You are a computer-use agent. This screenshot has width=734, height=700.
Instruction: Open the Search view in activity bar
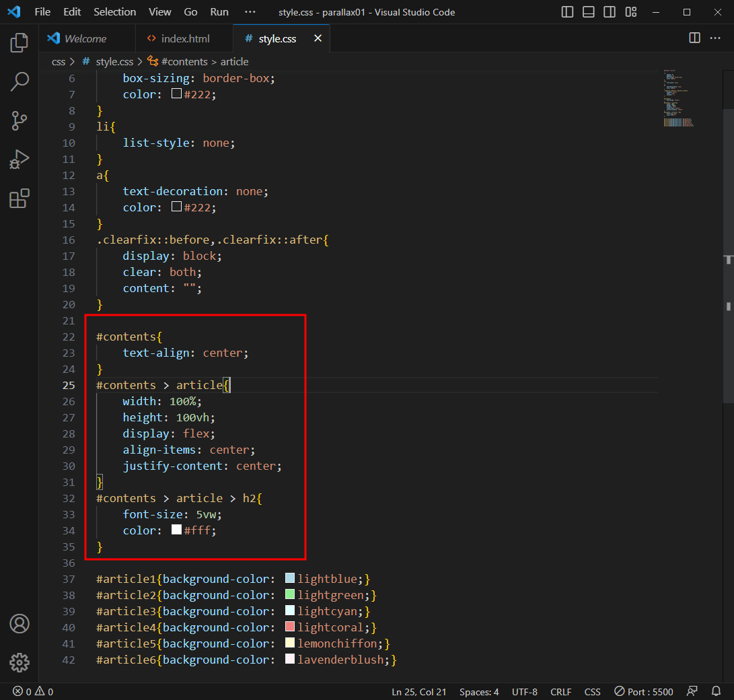click(x=20, y=81)
